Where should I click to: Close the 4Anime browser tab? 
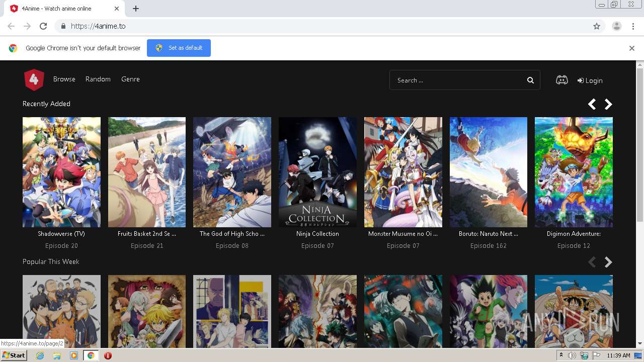117,9
